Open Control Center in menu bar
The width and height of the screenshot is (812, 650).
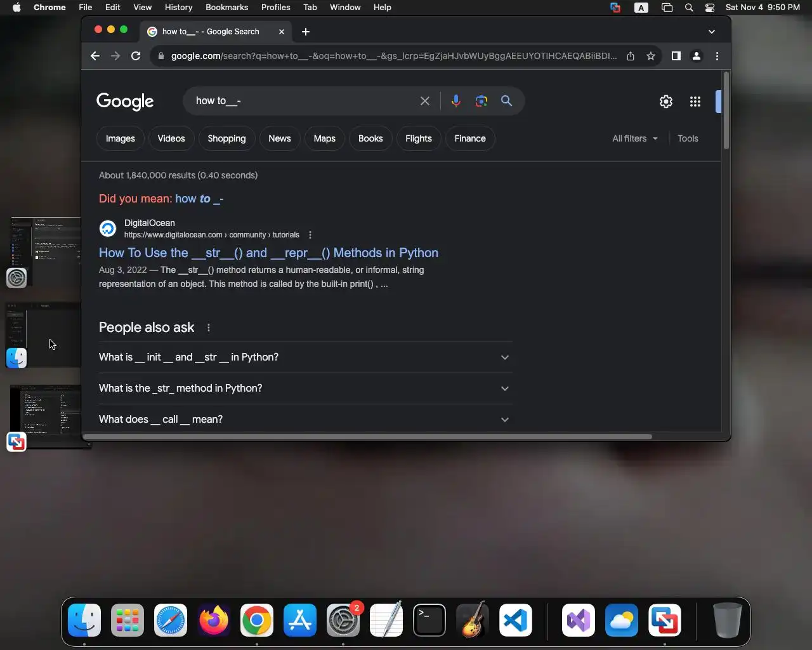tap(710, 8)
